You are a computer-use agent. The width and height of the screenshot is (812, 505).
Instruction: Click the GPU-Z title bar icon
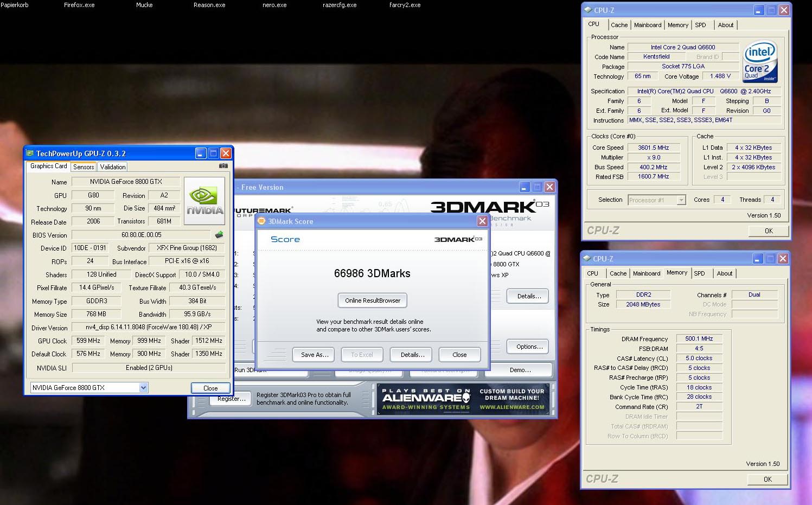[x=30, y=154]
